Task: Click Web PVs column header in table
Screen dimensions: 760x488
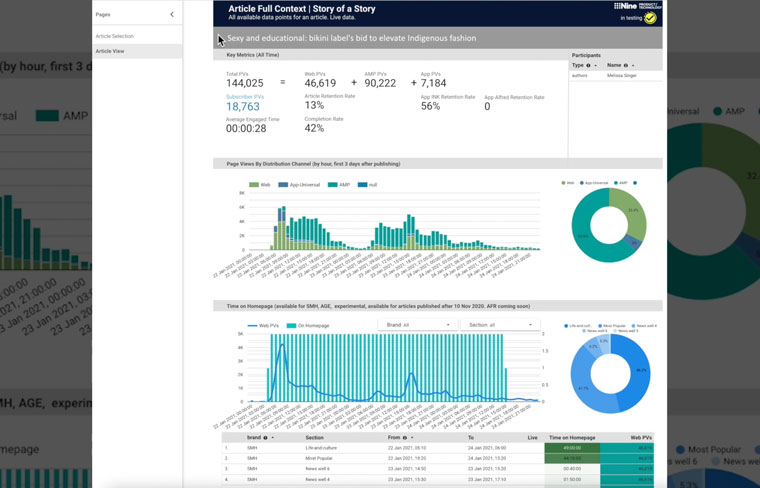Action: pos(641,438)
